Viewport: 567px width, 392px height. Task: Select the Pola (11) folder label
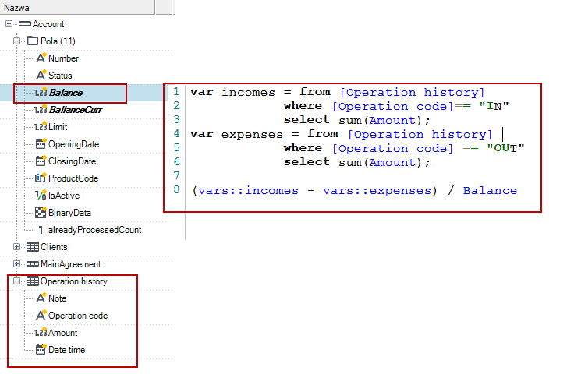[58, 41]
